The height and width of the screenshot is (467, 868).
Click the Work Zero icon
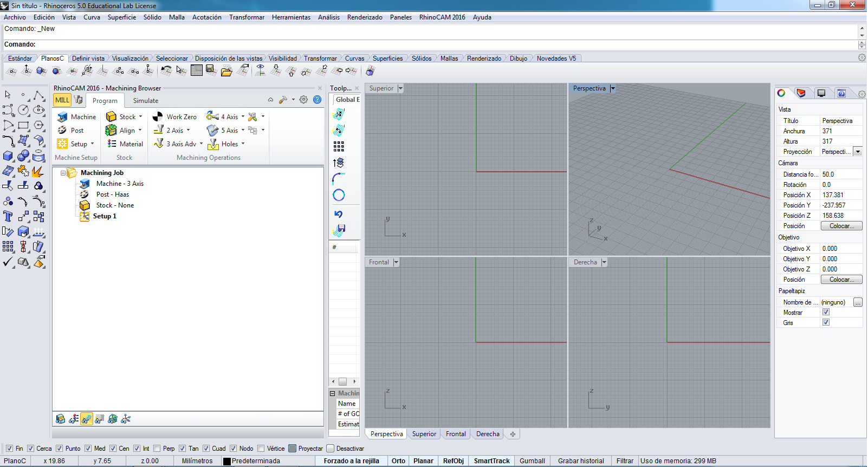point(158,116)
